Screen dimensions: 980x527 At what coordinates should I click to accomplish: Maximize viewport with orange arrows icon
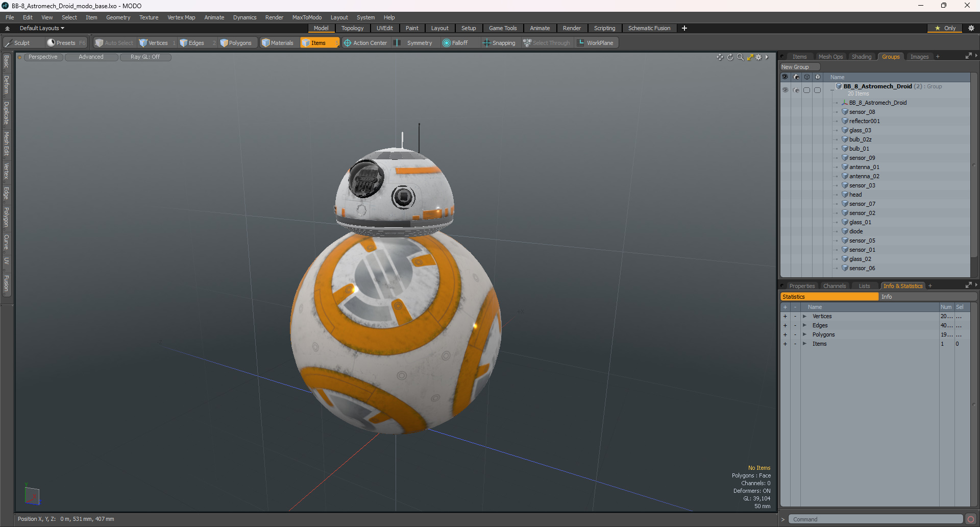[750, 57]
